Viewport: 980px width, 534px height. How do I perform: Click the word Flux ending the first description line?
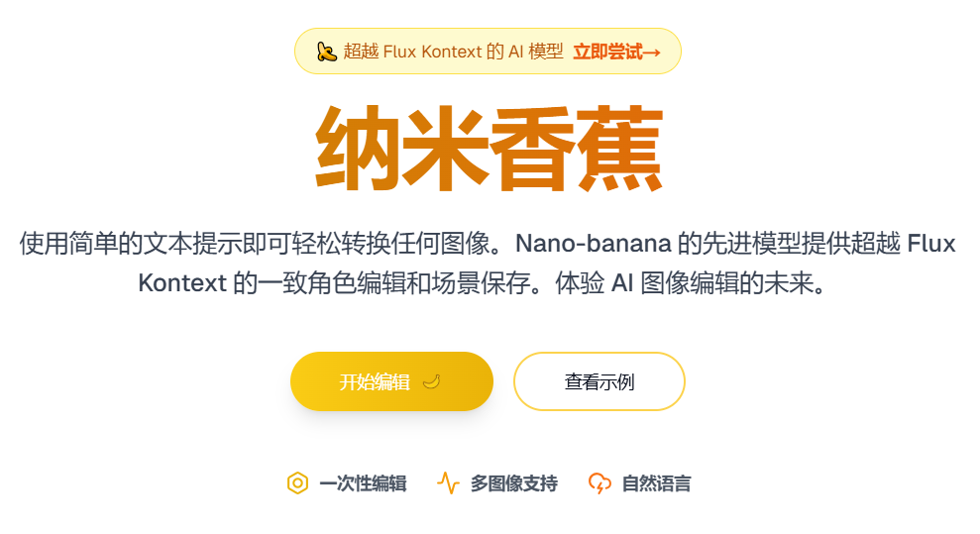pyautogui.click(x=931, y=244)
